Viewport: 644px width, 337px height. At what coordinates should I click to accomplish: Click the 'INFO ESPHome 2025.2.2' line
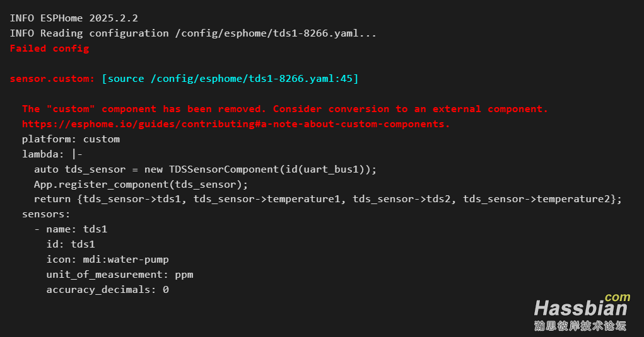tap(74, 18)
